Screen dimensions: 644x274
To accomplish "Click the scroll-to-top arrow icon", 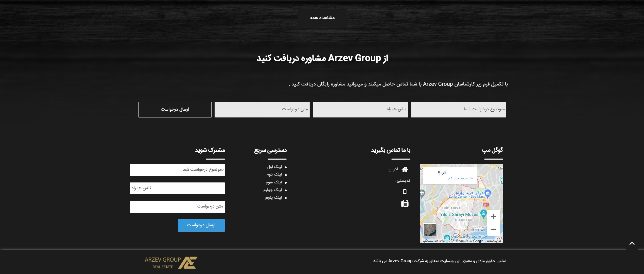I will [632, 244].
